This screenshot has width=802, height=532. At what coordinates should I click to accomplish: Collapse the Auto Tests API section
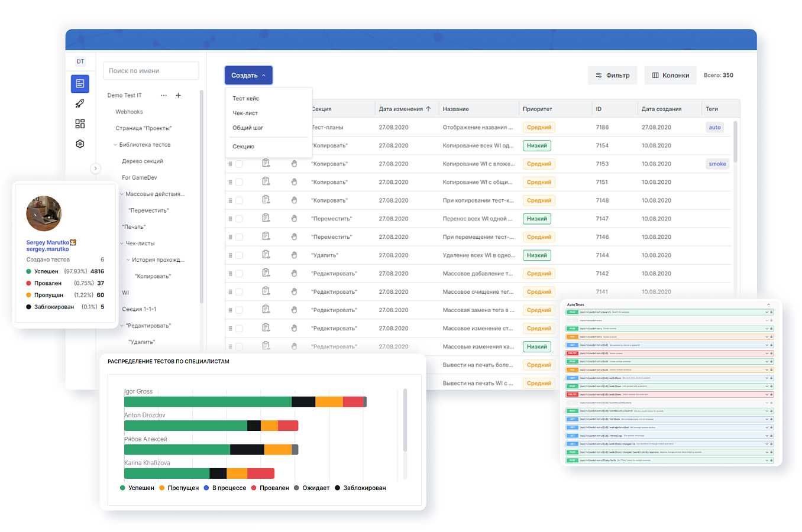pos(769,304)
